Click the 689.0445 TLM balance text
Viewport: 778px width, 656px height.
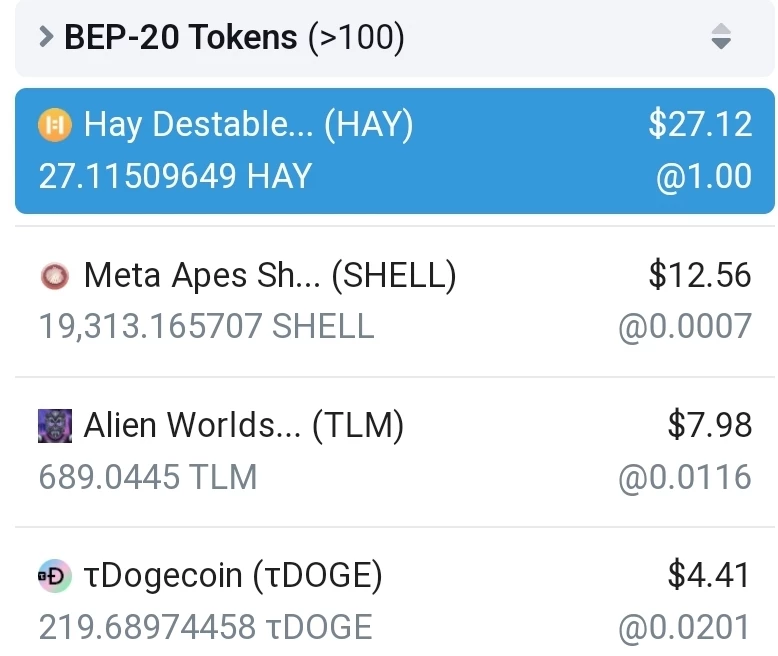pyautogui.click(x=148, y=477)
